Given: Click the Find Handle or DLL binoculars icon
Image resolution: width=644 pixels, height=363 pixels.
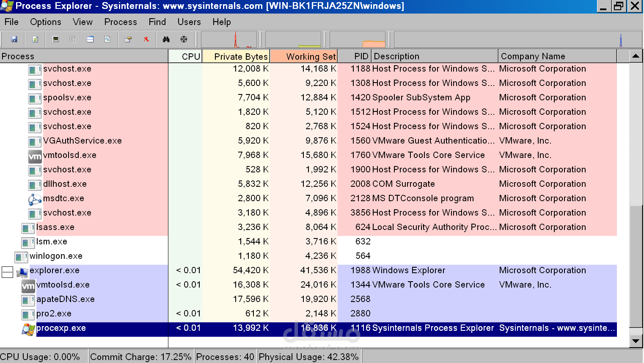Looking at the screenshot, I should click(x=166, y=39).
